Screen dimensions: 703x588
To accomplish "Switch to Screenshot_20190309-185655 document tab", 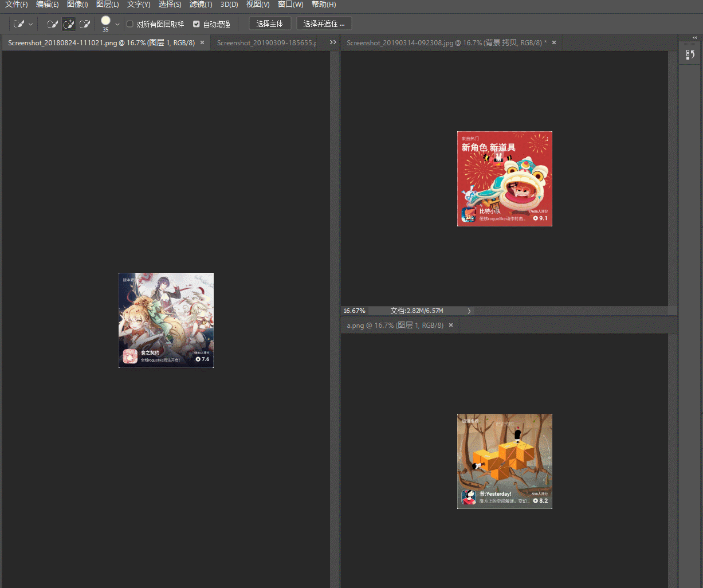I will pyautogui.click(x=266, y=43).
